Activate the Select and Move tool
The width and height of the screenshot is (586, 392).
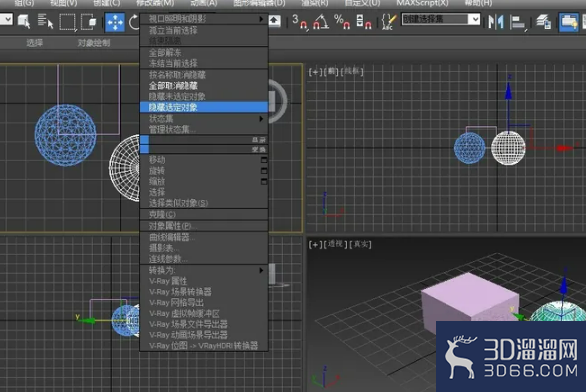click(x=115, y=22)
